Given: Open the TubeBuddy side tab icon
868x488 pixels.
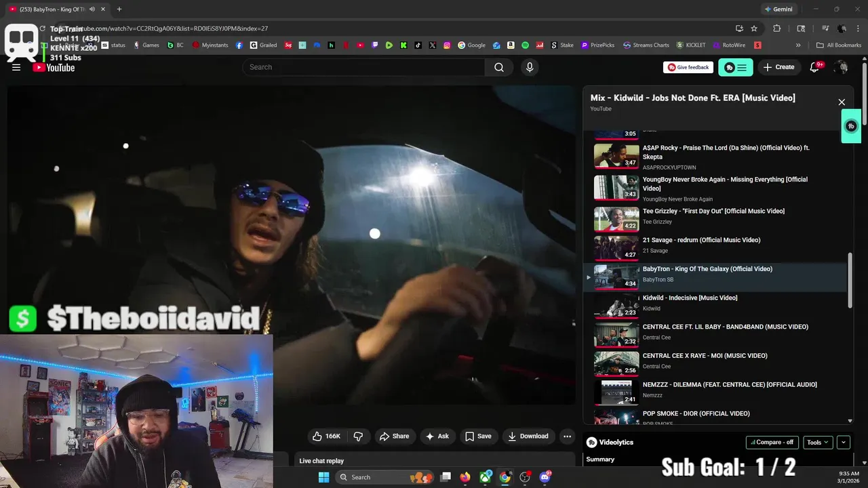Looking at the screenshot, I should click(851, 126).
